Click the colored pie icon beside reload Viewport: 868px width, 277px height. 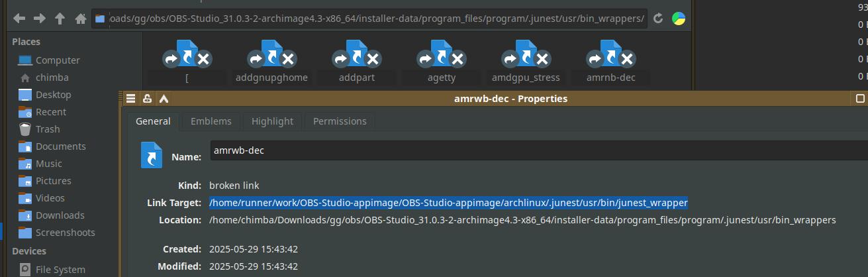tap(679, 19)
